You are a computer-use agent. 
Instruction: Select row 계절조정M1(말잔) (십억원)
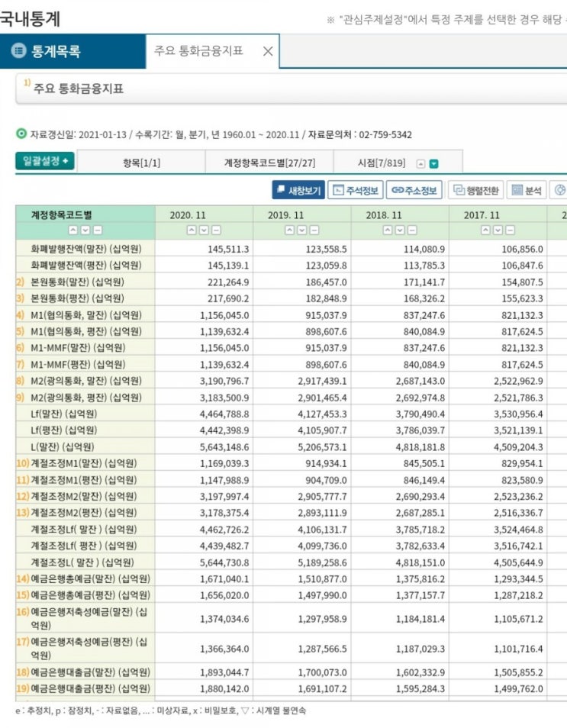84,463
